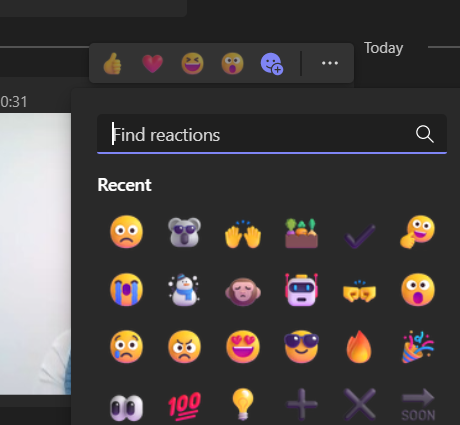This screenshot has height=425, width=460.
Task: Choose the 100 points emoji
Action: (x=184, y=404)
